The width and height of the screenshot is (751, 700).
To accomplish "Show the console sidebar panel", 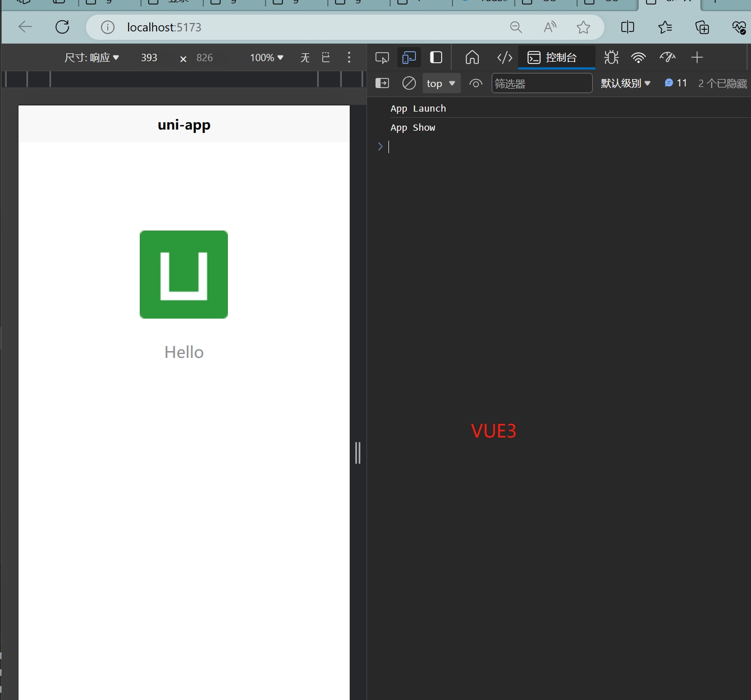I will 382,83.
